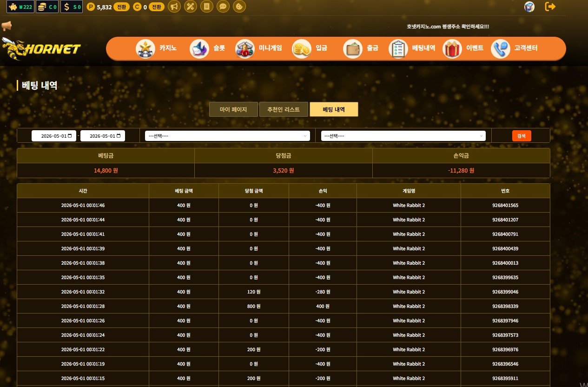Click the receipt list icon in top bar
Image resolution: width=588 pixels, height=387 pixels.
coord(207,7)
